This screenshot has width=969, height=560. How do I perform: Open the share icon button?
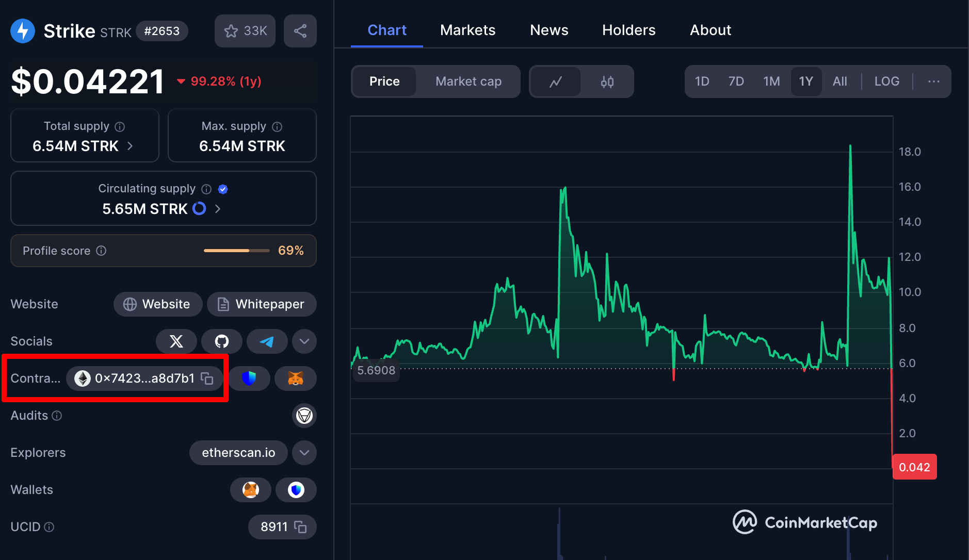tap(300, 31)
